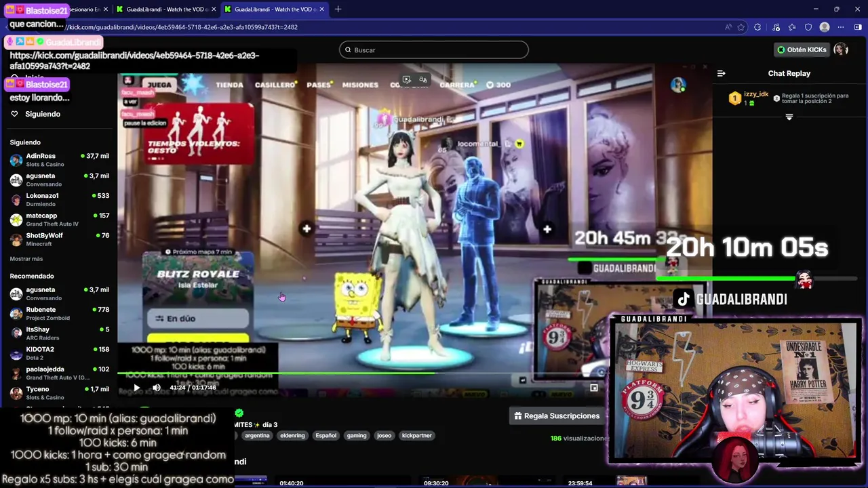Open a new browser tab
Viewport: 868px width, 488px height.
point(338,9)
